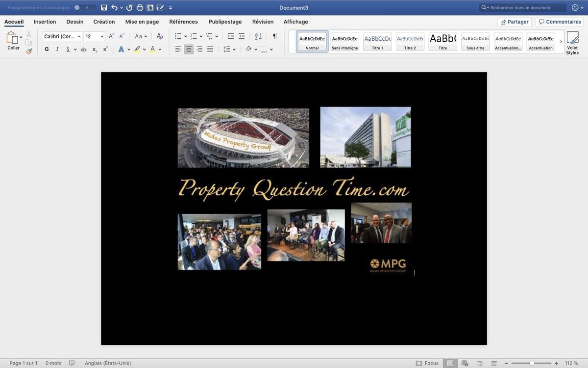
Task: Toggle bold (G) formatting
Action: tap(47, 49)
